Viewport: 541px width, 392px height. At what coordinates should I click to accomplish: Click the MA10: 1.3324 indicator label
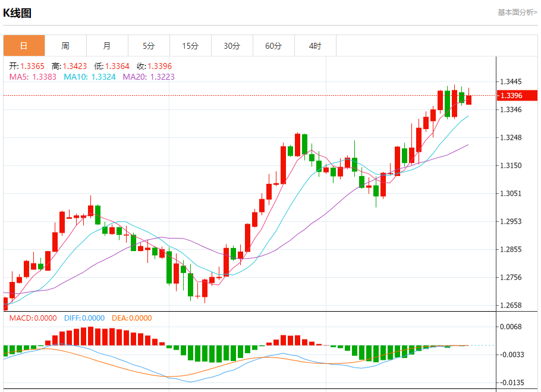click(x=90, y=77)
